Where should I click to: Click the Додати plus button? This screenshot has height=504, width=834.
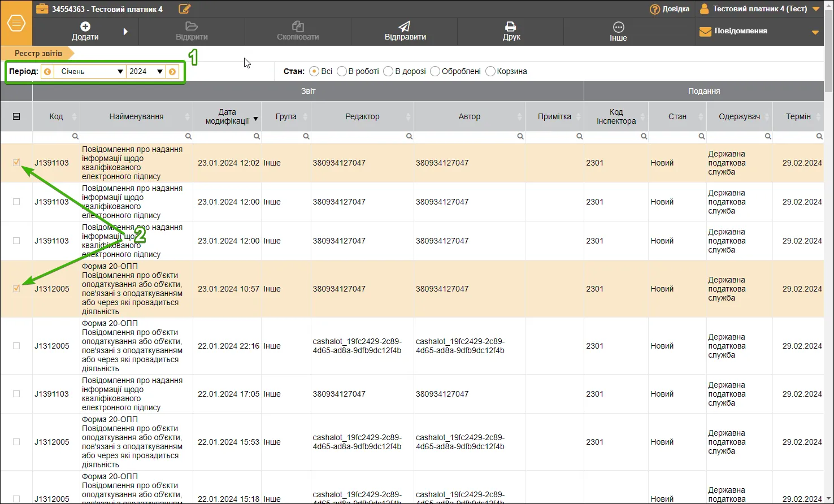85,31
